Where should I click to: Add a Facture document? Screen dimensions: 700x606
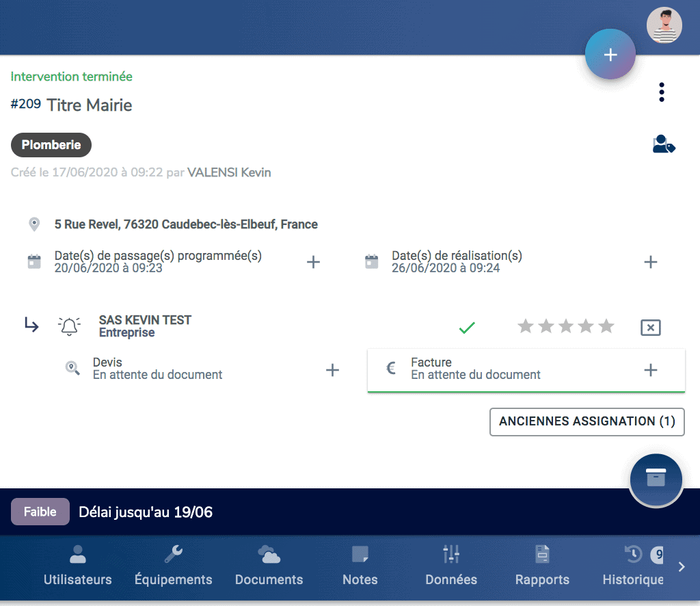tap(651, 370)
